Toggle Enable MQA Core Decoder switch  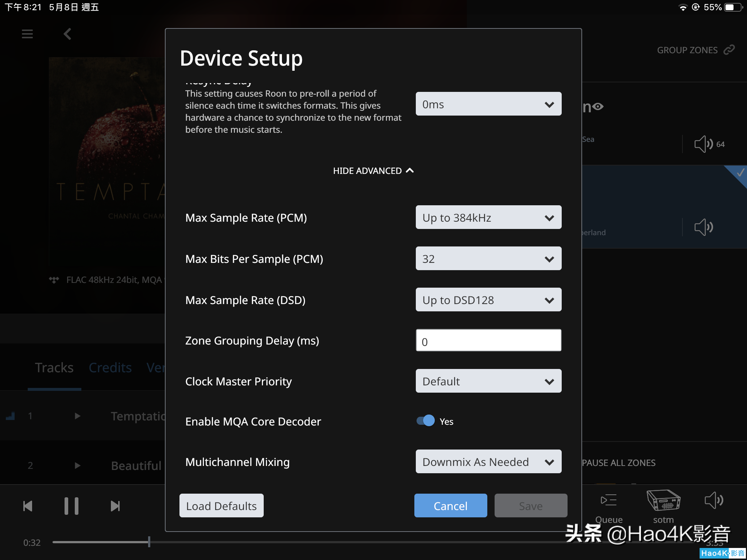pyautogui.click(x=426, y=421)
